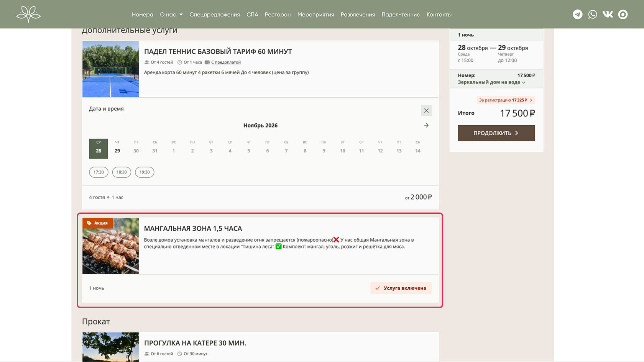
Task: Choose the 19:30 time slot
Action: pyautogui.click(x=145, y=172)
